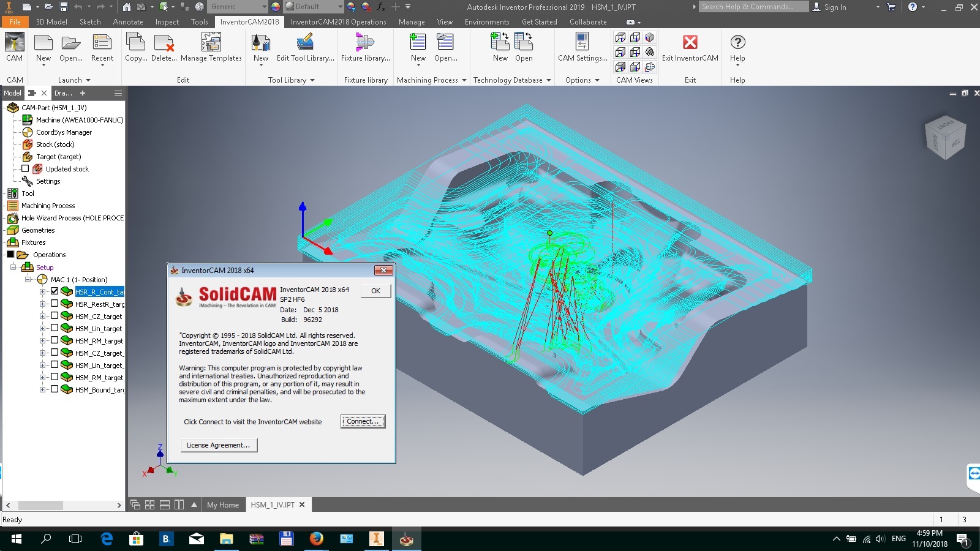
Task: Switch to My Home document tab
Action: tap(223, 505)
